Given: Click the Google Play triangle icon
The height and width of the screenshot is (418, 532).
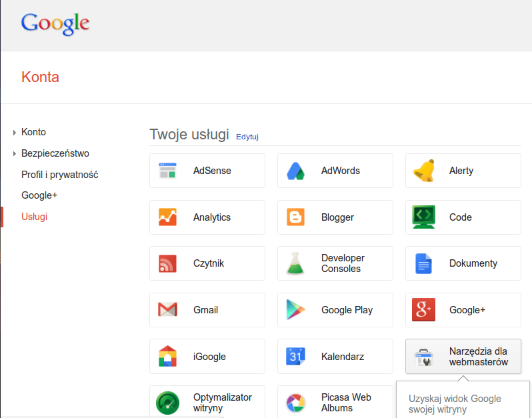Looking at the screenshot, I should pyautogui.click(x=295, y=309).
